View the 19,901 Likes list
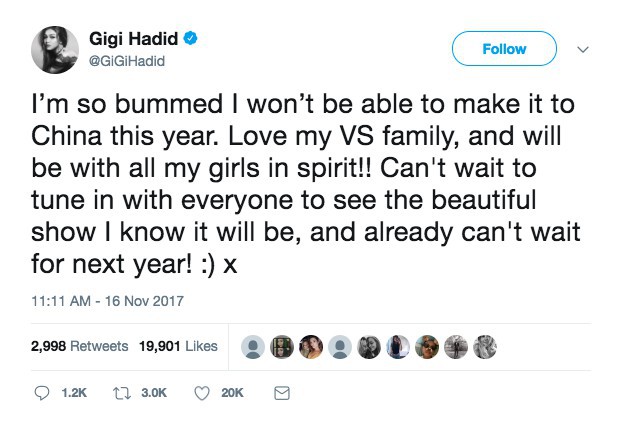 pos(177,346)
